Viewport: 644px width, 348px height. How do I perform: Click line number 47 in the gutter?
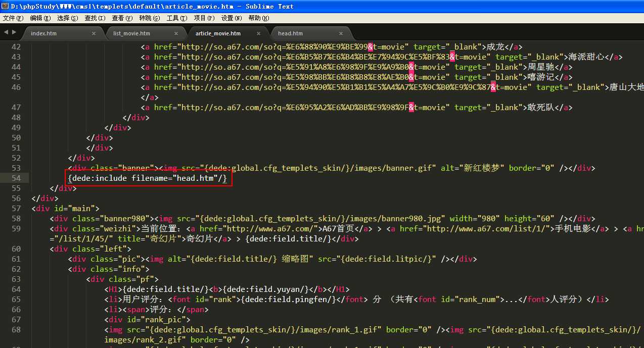tap(16, 108)
